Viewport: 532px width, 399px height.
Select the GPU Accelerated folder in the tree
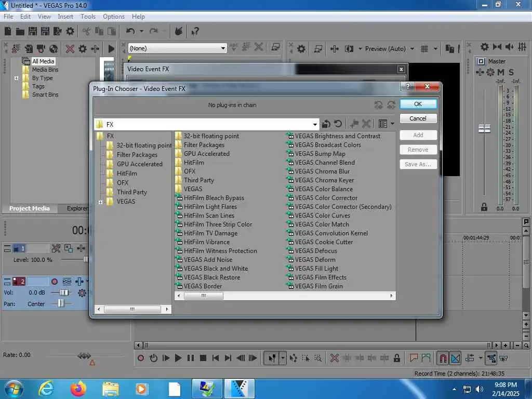(139, 164)
